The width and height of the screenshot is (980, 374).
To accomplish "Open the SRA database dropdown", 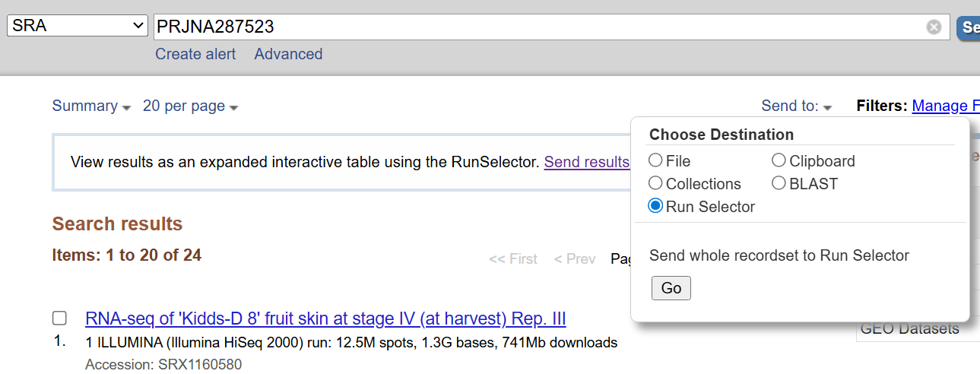I will [77, 26].
